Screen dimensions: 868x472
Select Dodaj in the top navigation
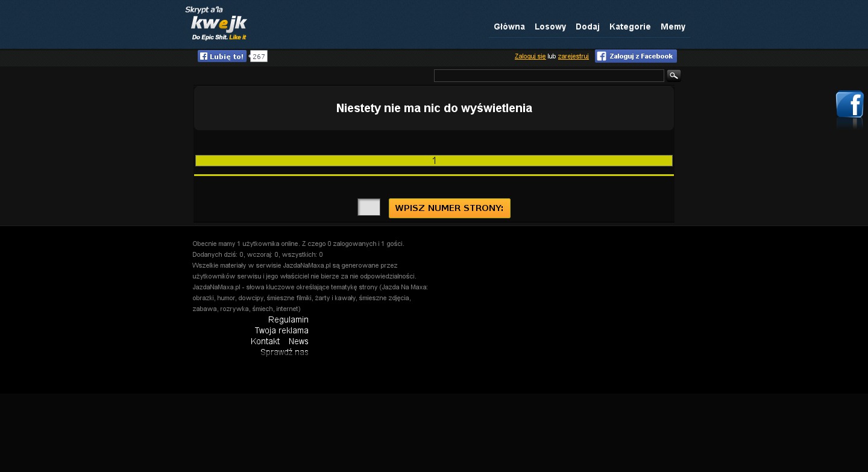coord(587,27)
